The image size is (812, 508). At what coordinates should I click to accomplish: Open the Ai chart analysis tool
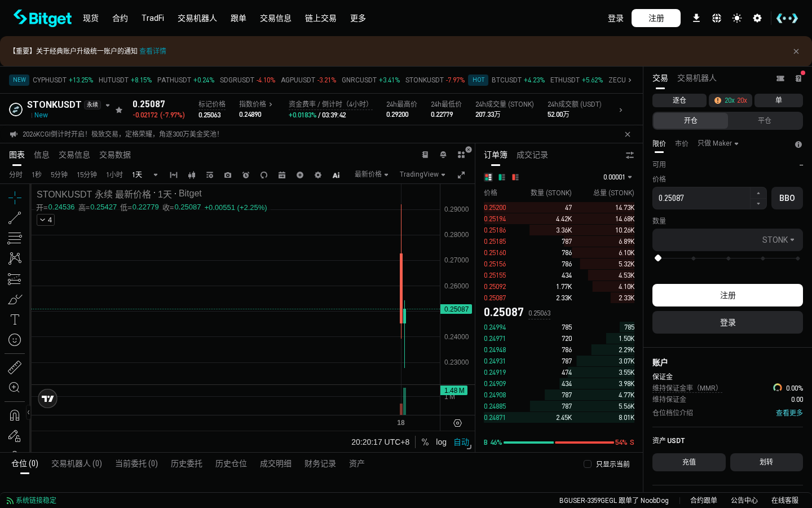(336, 175)
